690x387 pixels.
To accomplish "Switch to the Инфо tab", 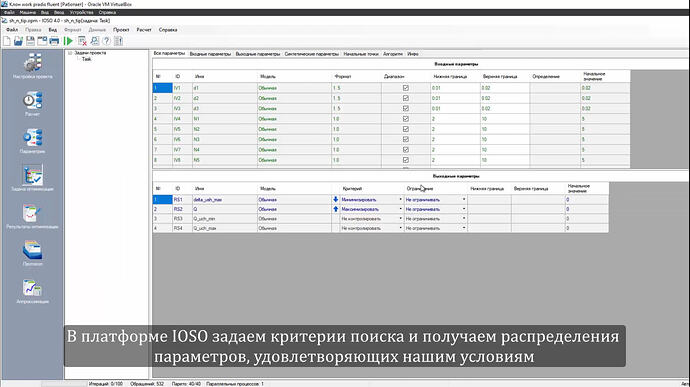I will pyautogui.click(x=413, y=54).
